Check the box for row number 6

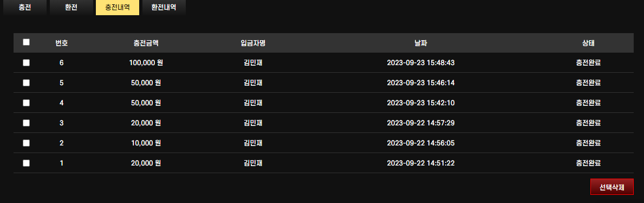(x=27, y=62)
